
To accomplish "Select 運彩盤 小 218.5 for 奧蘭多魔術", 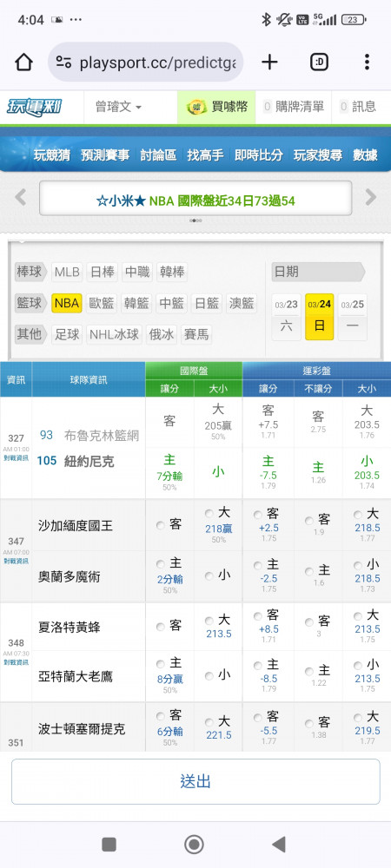I will (x=358, y=565).
